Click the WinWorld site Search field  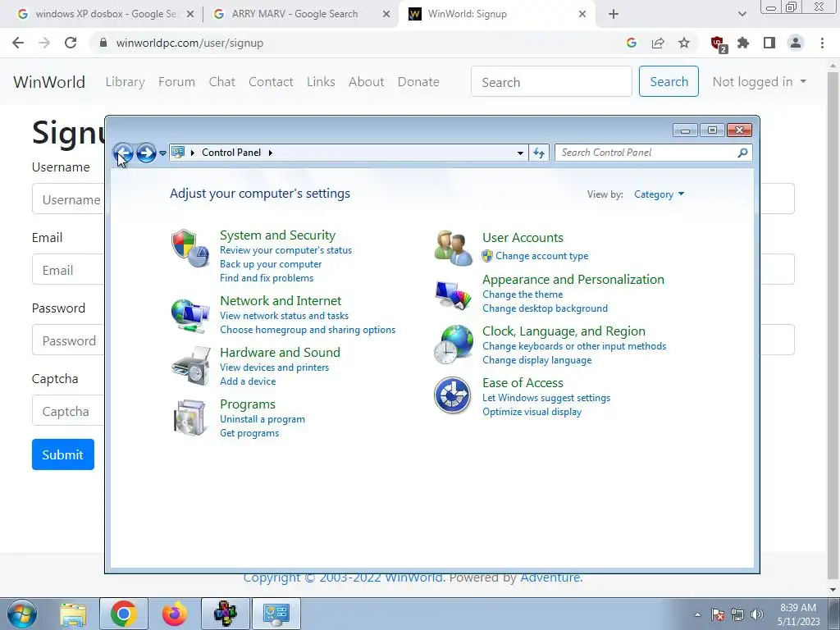[x=551, y=81]
